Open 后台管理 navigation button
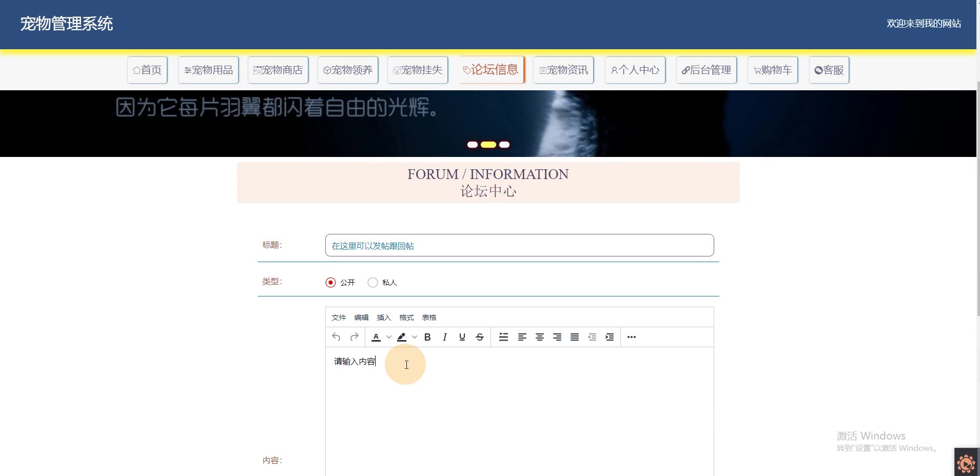 [x=707, y=70]
